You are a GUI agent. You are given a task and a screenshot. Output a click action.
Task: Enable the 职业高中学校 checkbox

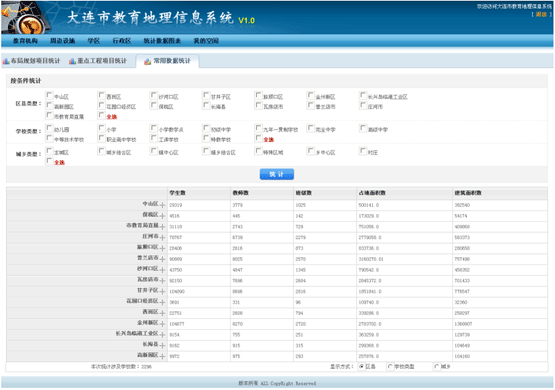tap(102, 138)
